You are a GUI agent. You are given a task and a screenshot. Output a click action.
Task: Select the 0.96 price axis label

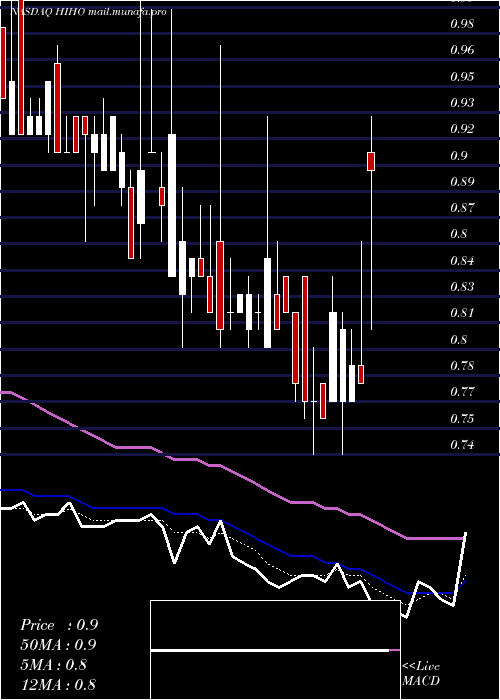(x=462, y=50)
